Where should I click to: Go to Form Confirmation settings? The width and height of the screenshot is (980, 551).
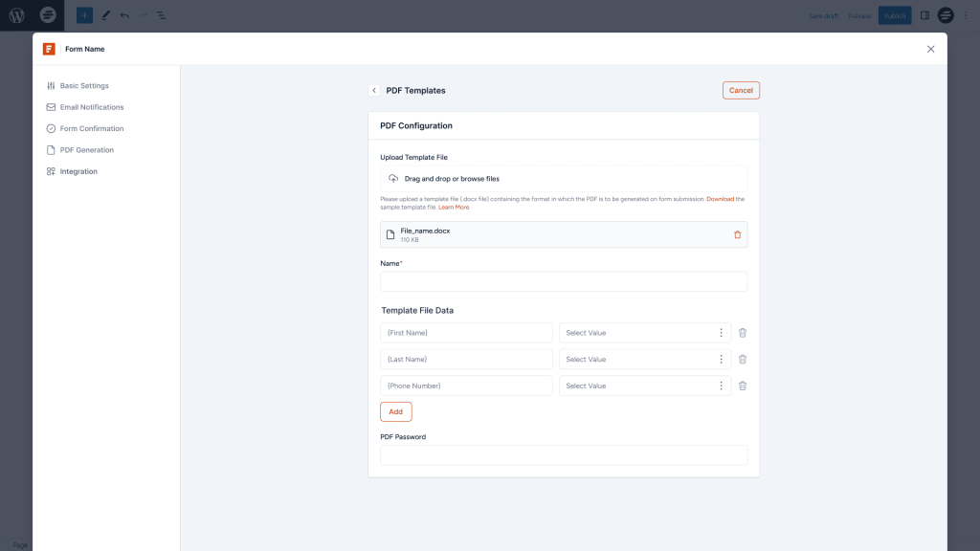[89, 128]
